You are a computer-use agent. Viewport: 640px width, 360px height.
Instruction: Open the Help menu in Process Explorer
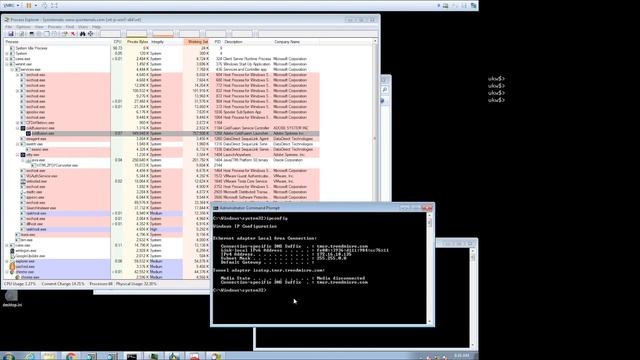(96, 27)
